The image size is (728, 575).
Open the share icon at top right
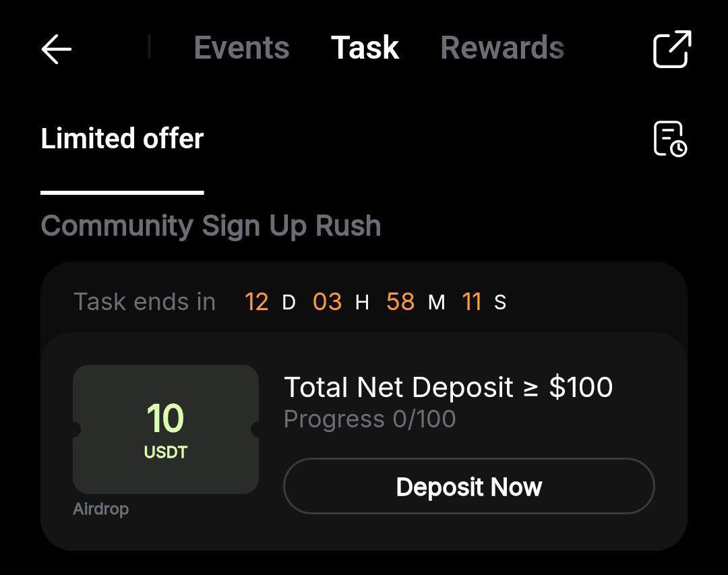(672, 49)
